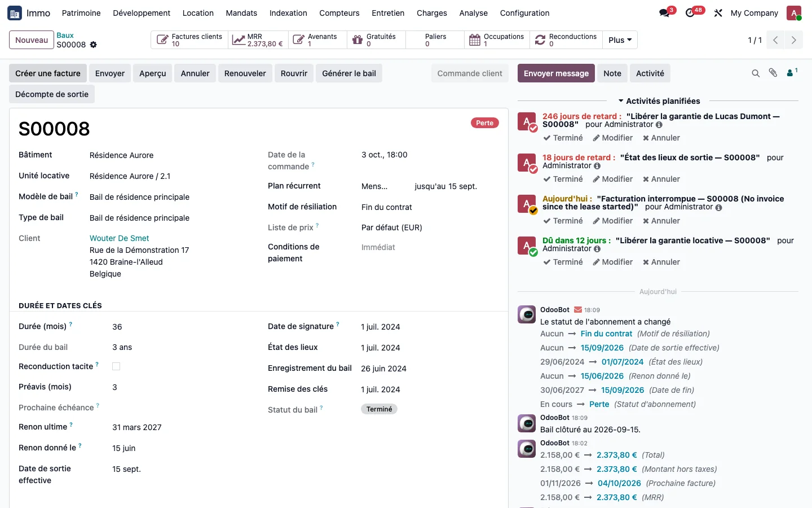Expand the Plus dropdown

(620, 40)
